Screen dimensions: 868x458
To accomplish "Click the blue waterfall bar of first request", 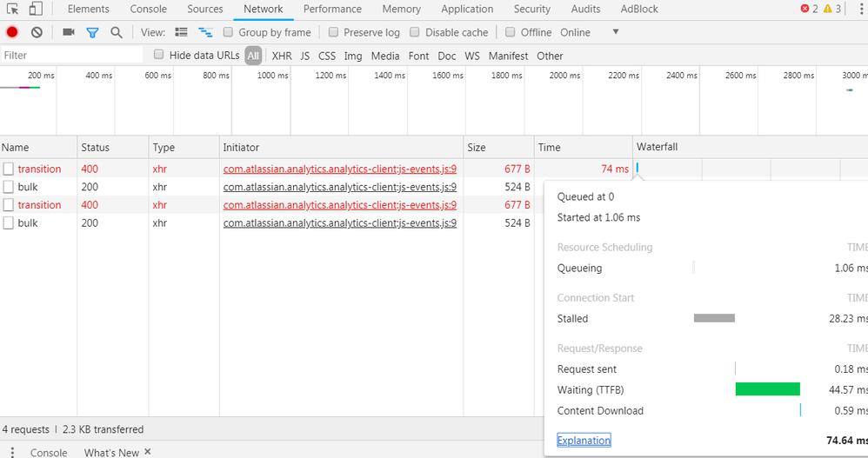I will point(638,167).
